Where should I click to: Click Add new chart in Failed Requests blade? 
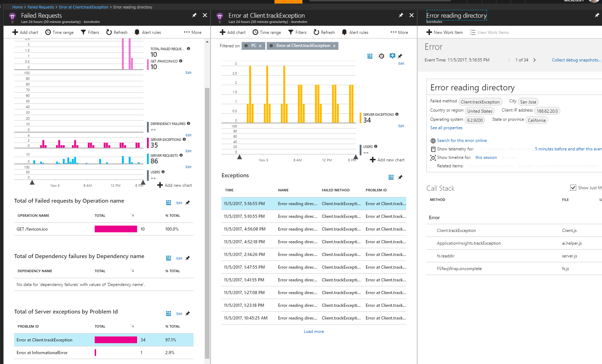click(175, 185)
